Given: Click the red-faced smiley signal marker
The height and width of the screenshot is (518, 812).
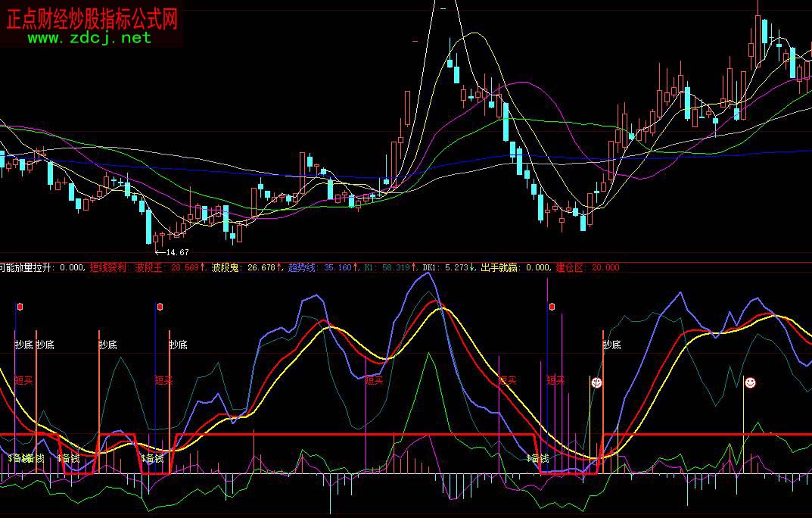Looking at the screenshot, I should pyautogui.click(x=597, y=383).
